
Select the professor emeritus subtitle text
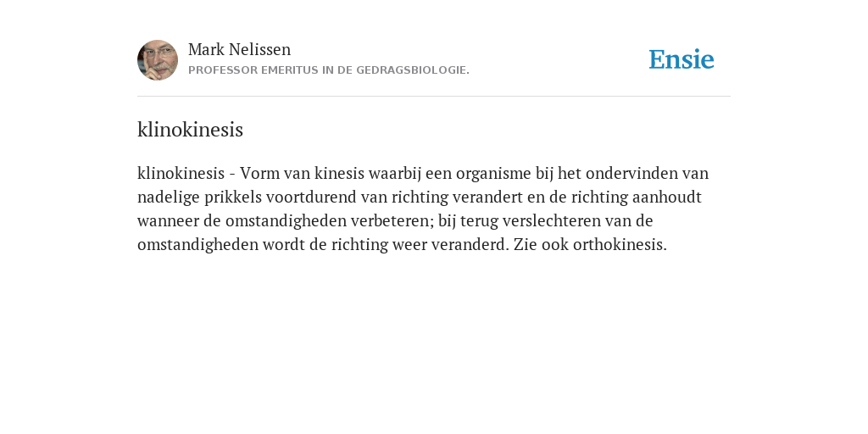[329, 70]
